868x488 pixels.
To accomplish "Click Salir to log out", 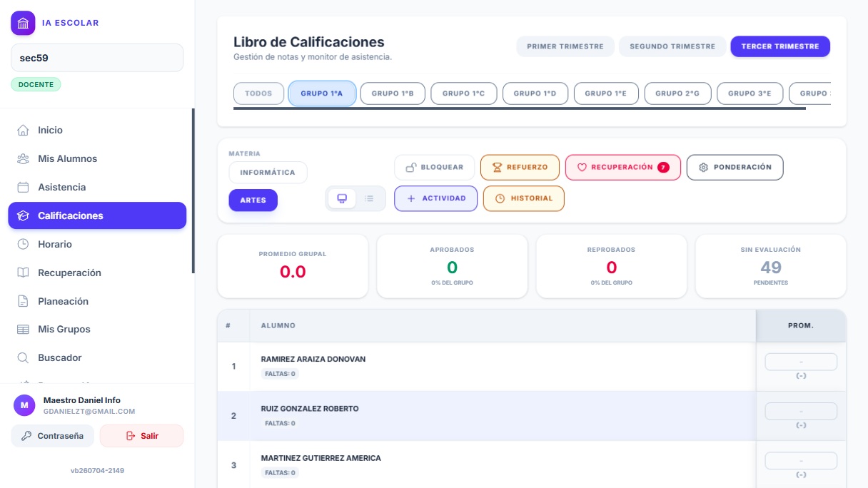I will pyautogui.click(x=141, y=436).
